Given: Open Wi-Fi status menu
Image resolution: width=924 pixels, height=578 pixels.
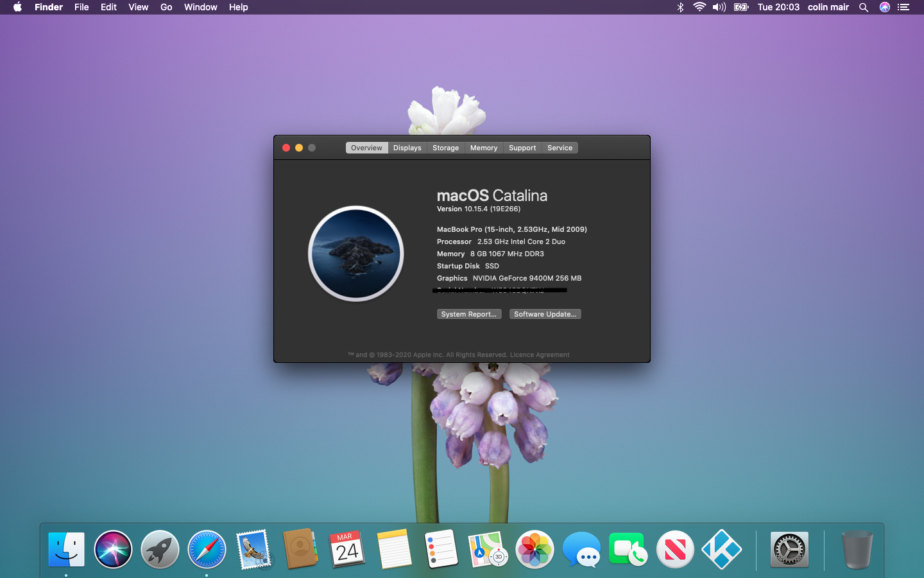Looking at the screenshot, I should 699,7.
